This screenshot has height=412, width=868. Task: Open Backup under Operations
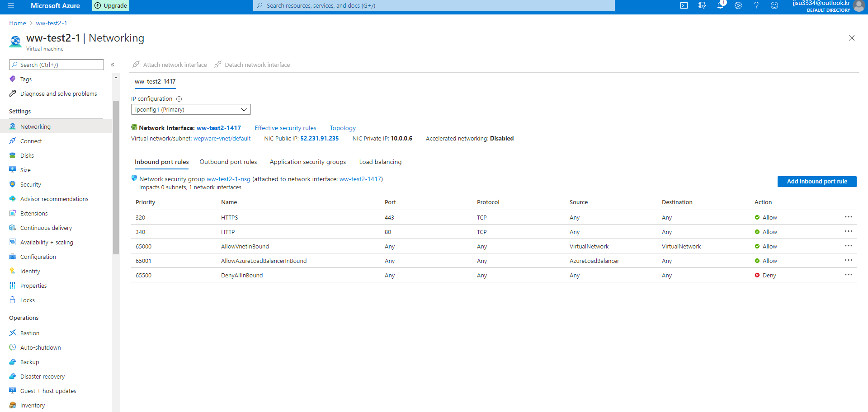click(x=29, y=362)
